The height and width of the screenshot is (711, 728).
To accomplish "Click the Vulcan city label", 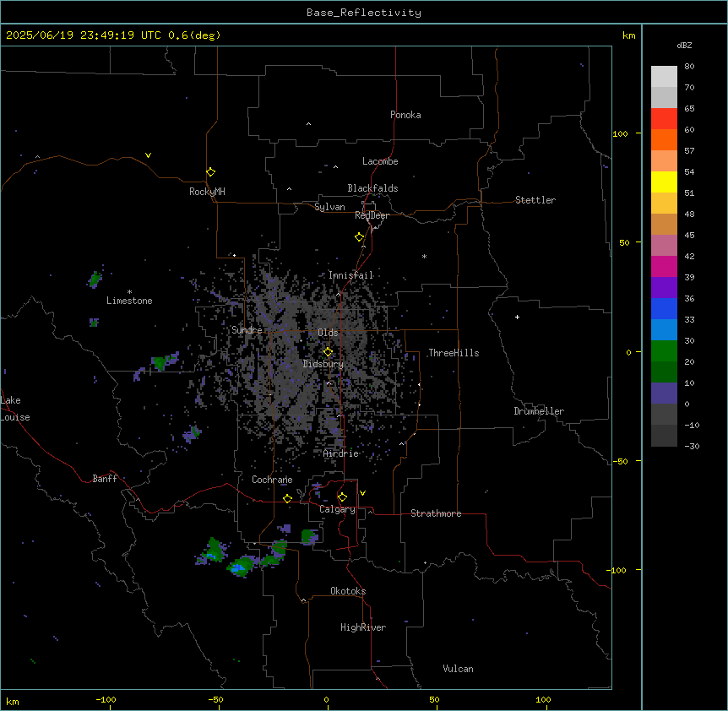I will (459, 669).
